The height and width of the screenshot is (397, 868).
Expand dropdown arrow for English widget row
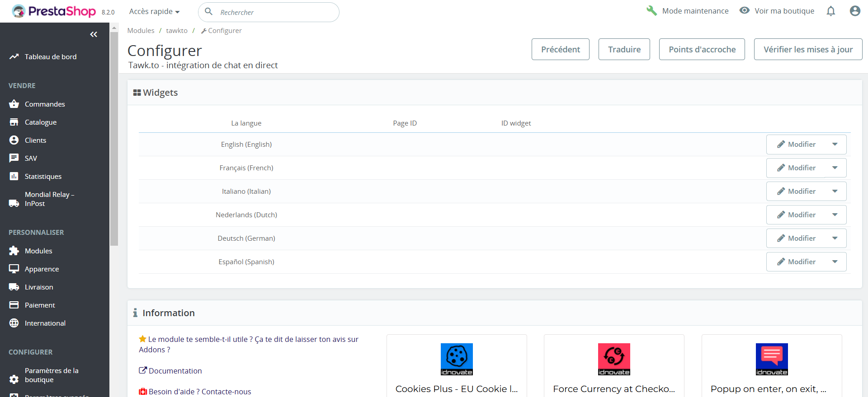[x=835, y=145]
